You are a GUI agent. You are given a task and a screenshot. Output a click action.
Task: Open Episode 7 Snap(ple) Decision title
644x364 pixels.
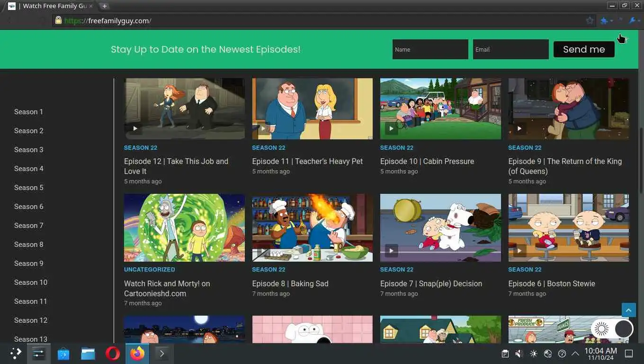coord(431,283)
